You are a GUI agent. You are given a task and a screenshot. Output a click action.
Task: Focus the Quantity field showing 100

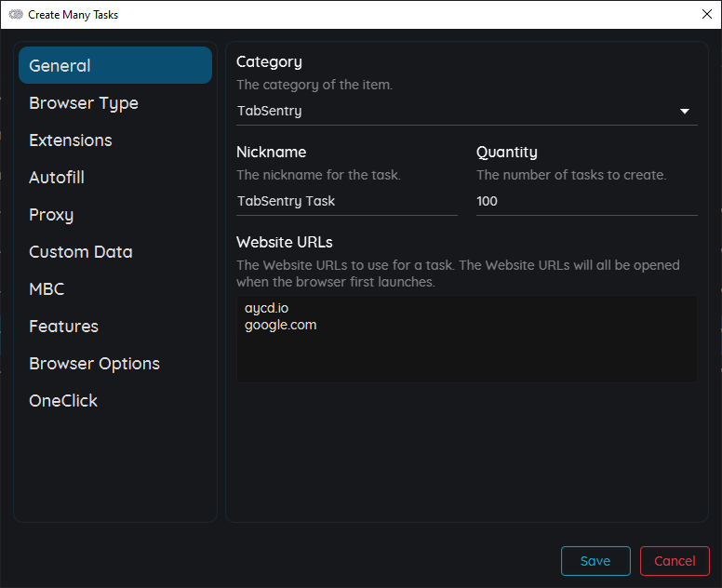pos(586,202)
